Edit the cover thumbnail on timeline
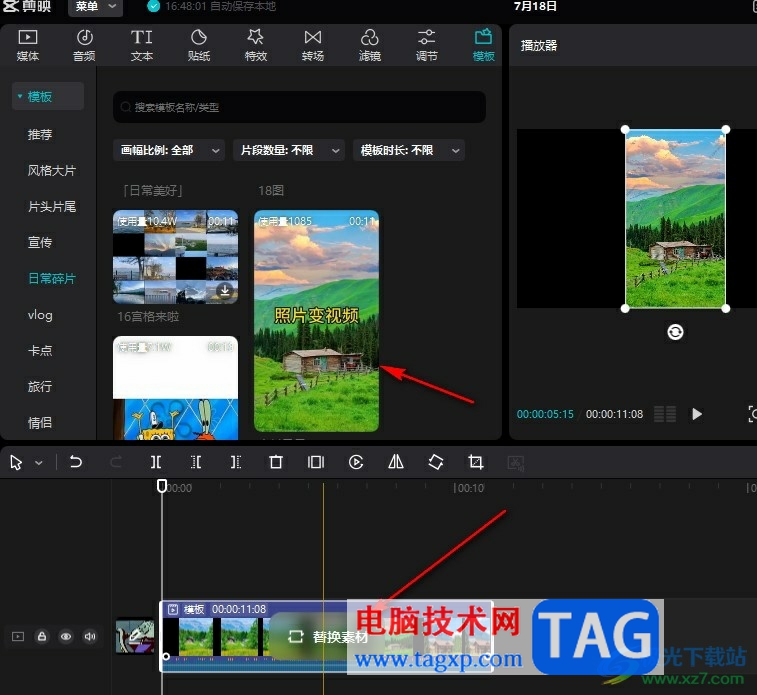This screenshot has width=757, height=695. pos(135,637)
